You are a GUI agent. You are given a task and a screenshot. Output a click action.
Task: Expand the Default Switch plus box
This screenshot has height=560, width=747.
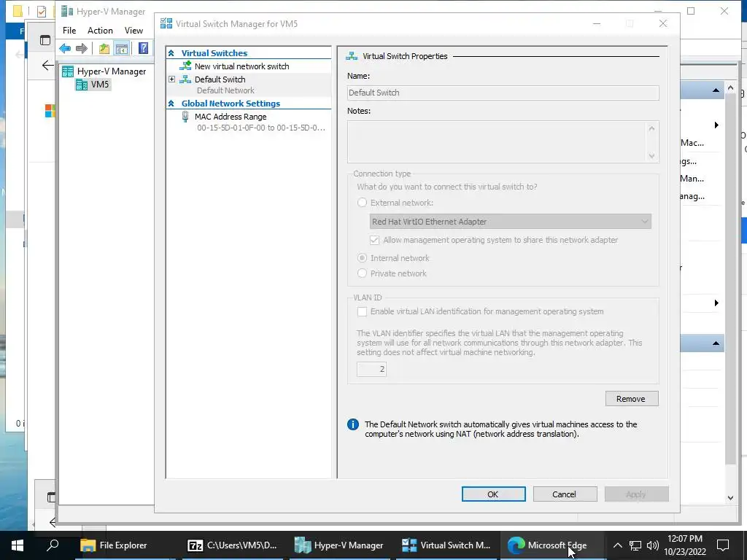coord(172,79)
